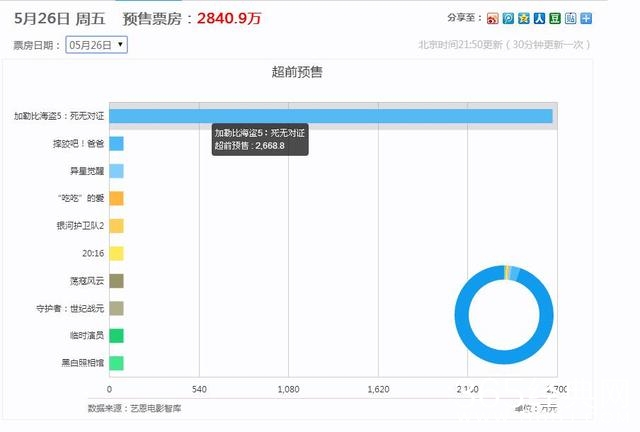This screenshot has width=640, height=432.
Task: Share to Baidu Tieba icon
Action: coord(570,18)
